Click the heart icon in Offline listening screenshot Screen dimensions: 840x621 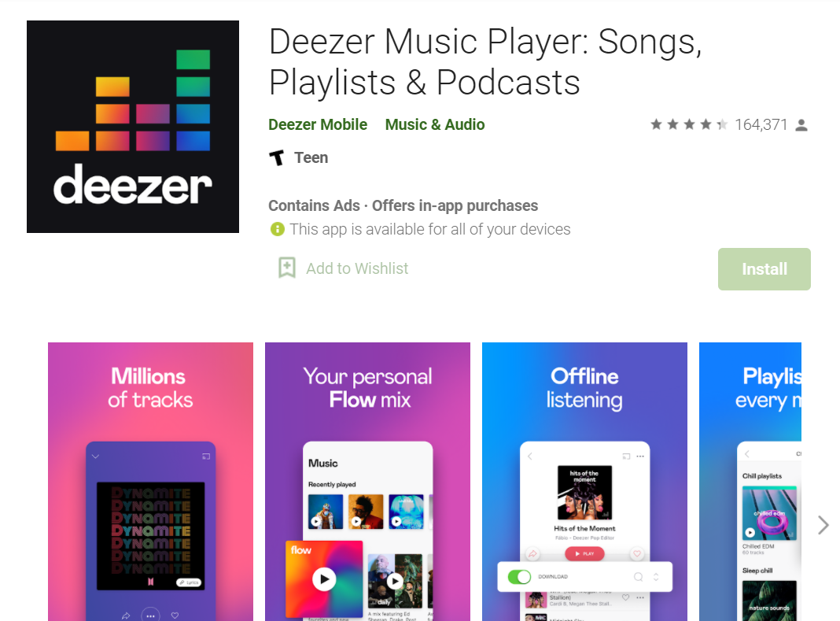pyautogui.click(x=637, y=553)
